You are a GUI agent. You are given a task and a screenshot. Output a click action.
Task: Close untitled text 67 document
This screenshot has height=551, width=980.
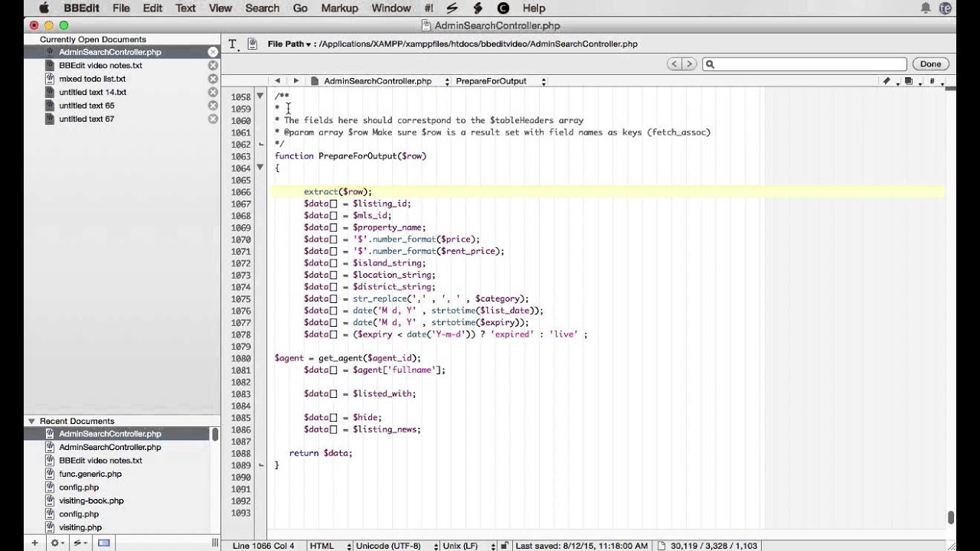coord(213,119)
